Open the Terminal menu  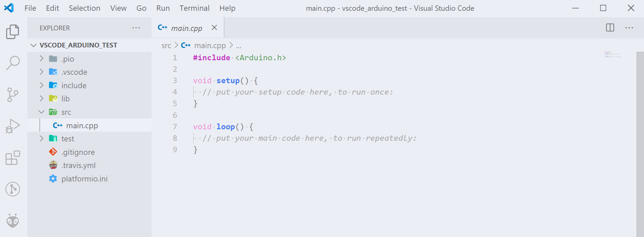[x=194, y=8]
